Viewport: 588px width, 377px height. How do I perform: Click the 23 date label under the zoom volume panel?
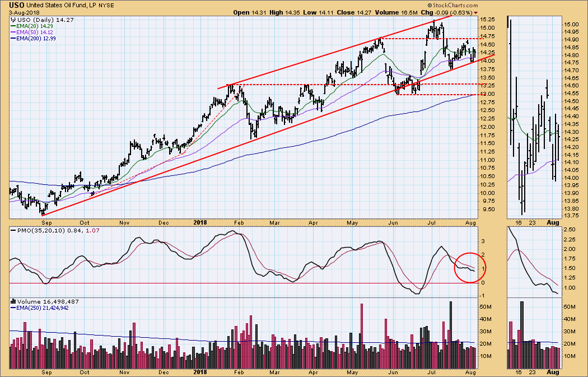coord(533,372)
